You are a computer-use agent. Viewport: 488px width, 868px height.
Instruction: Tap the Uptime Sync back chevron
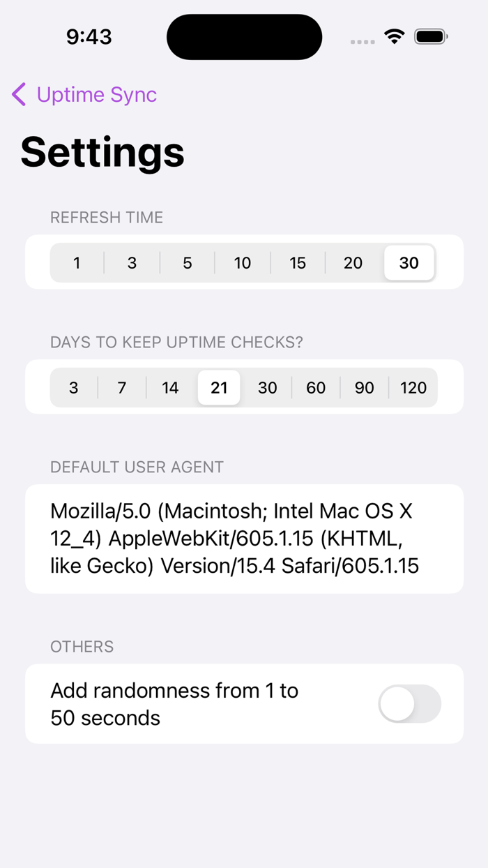click(x=18, y=94)
